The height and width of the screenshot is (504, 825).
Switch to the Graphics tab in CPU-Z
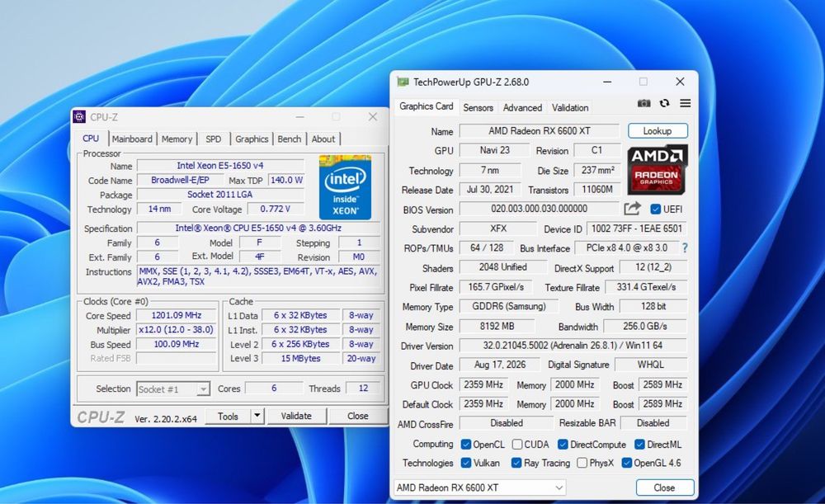point(252,139)
